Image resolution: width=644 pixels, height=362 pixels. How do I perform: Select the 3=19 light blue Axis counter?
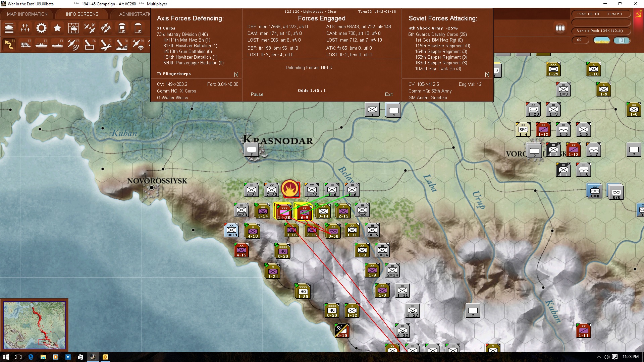tap(231, 230)
